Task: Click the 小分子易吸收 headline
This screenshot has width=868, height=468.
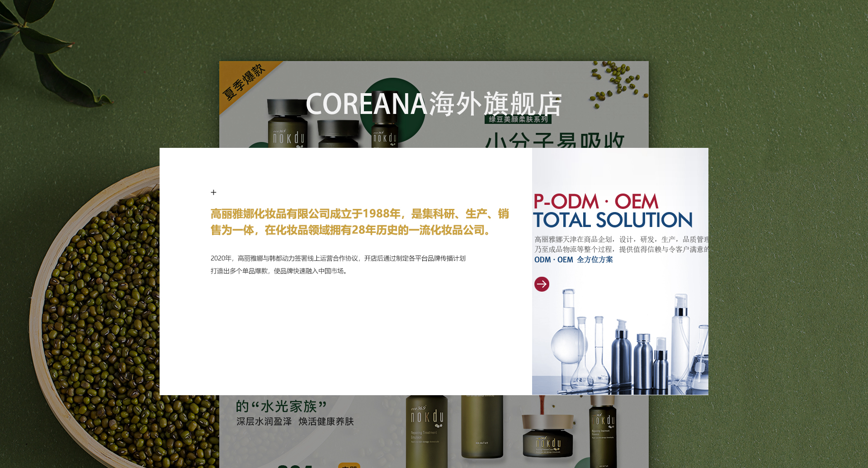Action: pyautogui.click(x=555, y=140)
